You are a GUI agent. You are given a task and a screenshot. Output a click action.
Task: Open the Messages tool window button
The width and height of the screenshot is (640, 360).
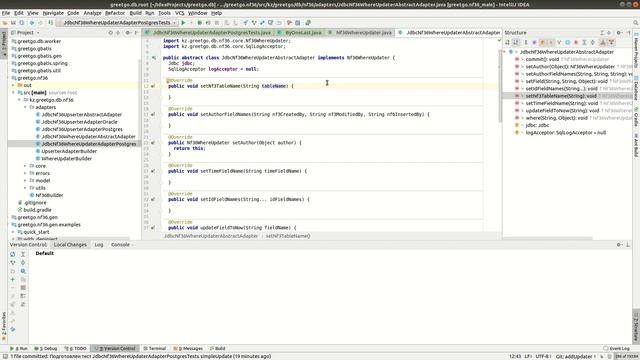coord(188,349)
